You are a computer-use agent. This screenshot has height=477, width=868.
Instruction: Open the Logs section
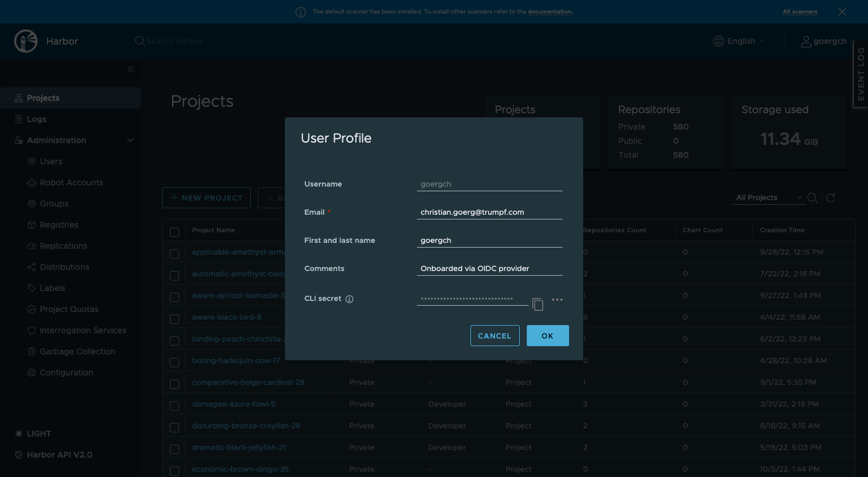pyautogui.click(x=36, y=119)
